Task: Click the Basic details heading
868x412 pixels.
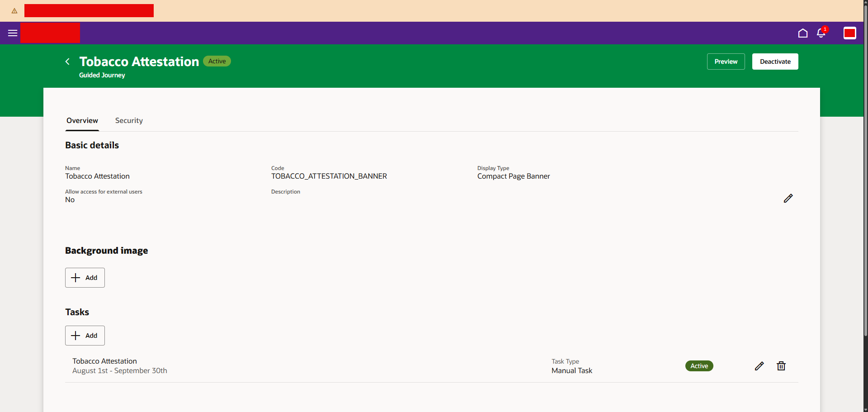Action: click(92, 145)
